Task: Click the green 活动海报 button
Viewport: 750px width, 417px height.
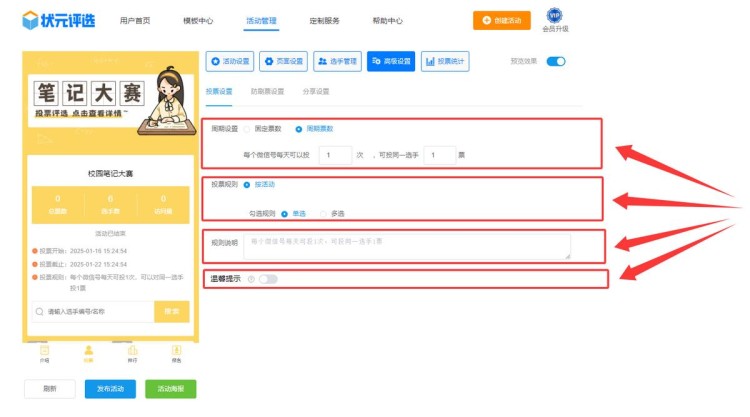Action: tap(171, 389)
